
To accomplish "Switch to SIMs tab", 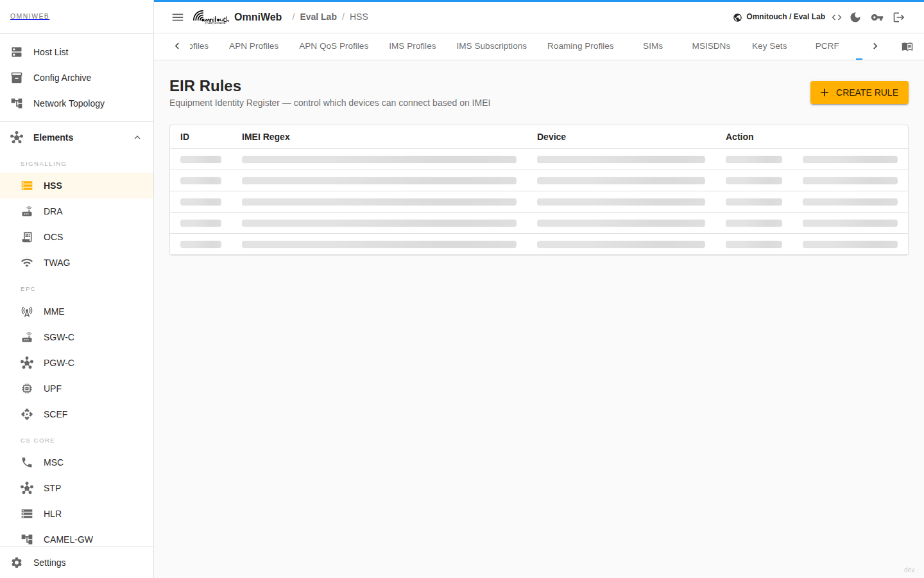I will click(x=653, y=46).
